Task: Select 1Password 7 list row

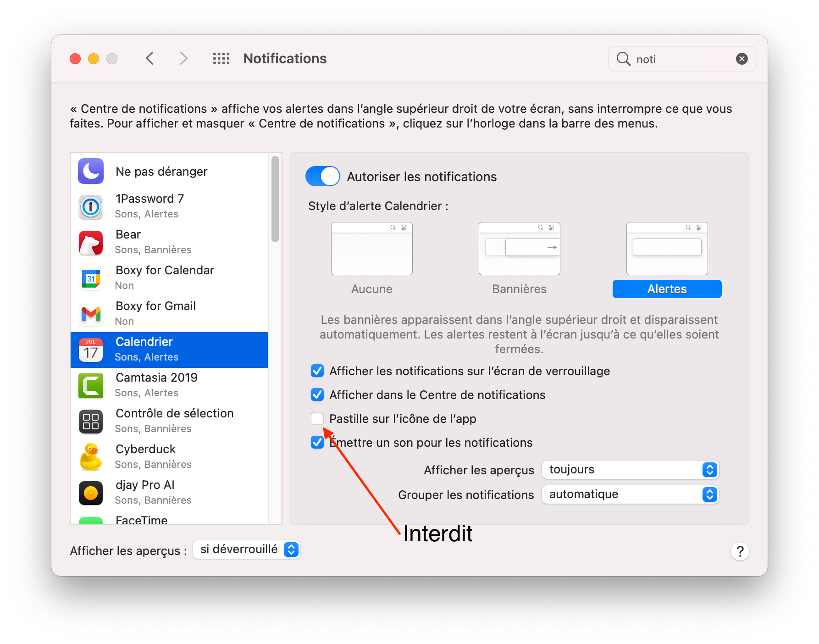Action: 169,207
